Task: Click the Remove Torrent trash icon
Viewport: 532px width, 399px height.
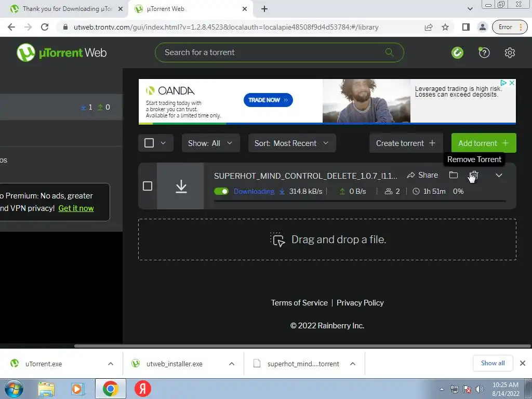Action: (x=474, y=175)
